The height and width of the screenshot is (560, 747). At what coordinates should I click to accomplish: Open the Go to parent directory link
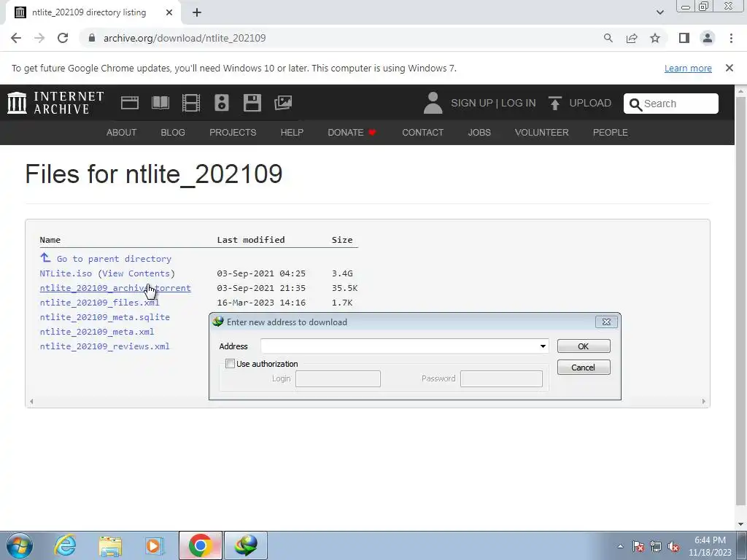click(x=114, y=259)
